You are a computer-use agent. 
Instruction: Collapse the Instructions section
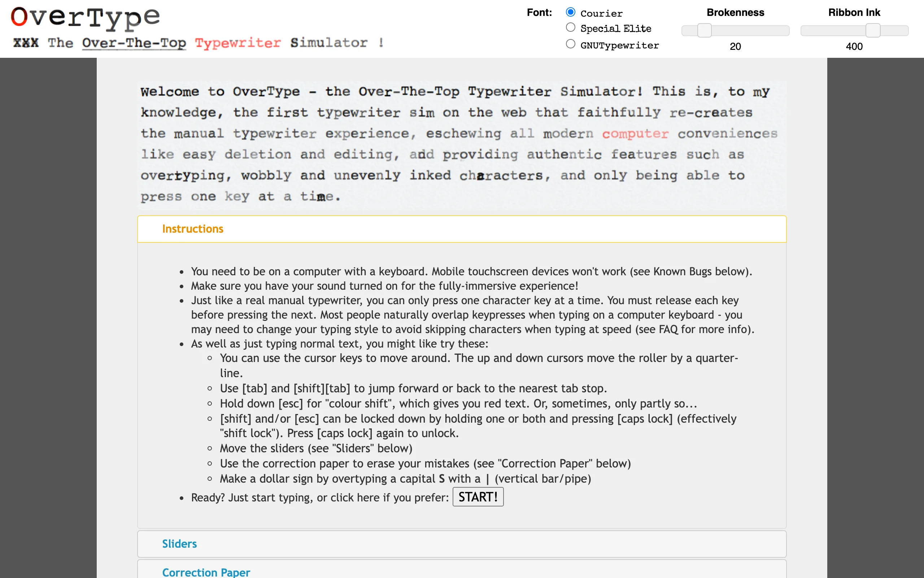click(x=462, y=229)
